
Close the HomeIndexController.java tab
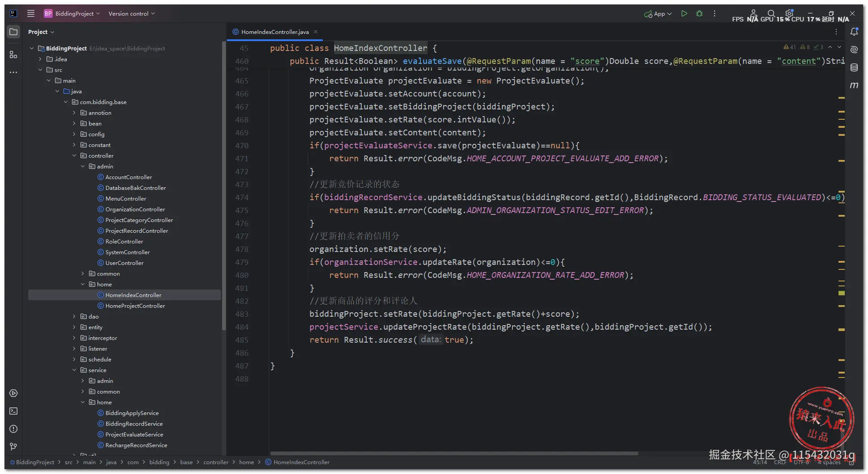(x=316, y=32)
